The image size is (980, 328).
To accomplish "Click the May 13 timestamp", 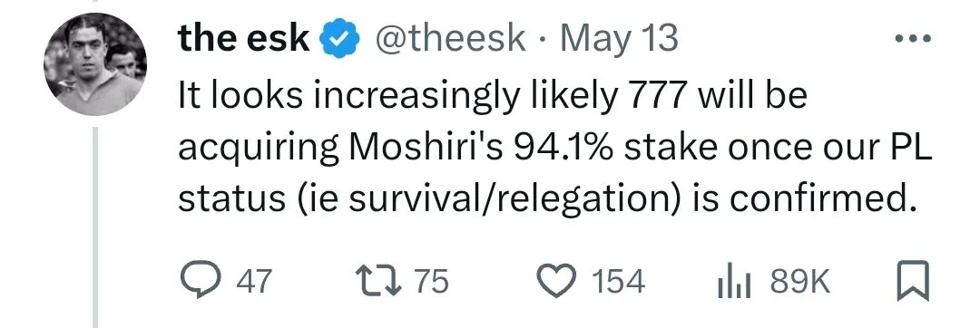I will tap(618, 40).
